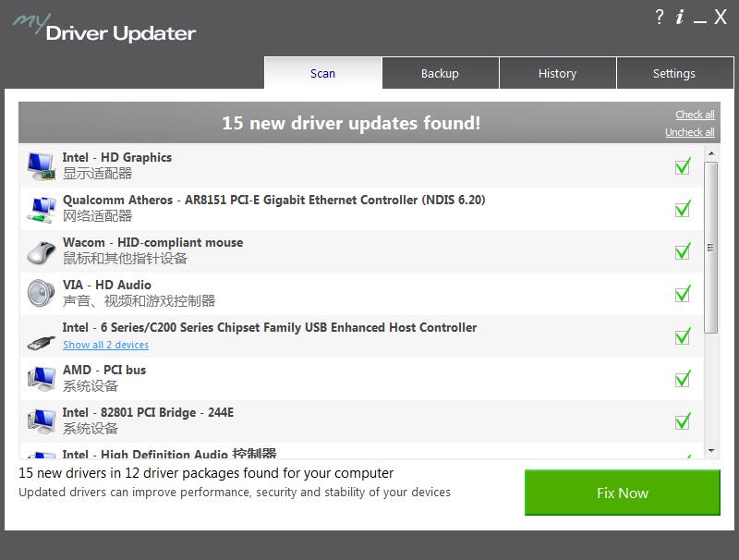Viewport: 739px width, 560px height.
Task: Click the scrollbar up arrow
Action: point(711,153)
